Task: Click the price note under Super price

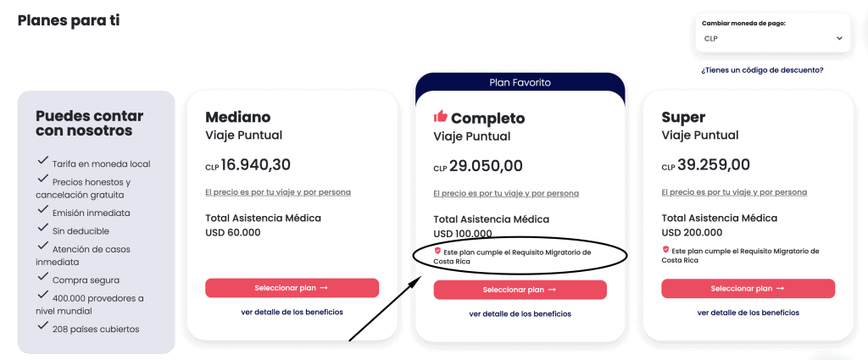Action: (734, 192)
